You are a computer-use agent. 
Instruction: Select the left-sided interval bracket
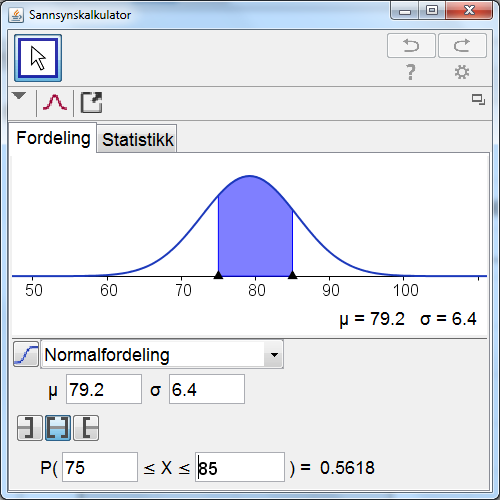(x=30, y=428)
